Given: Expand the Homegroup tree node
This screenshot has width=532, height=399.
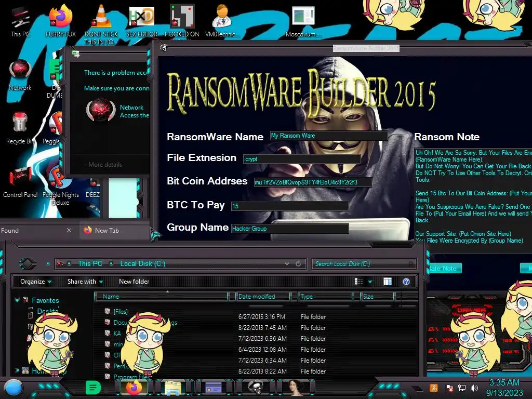Looking at the screenshot, I should [17, 370].
